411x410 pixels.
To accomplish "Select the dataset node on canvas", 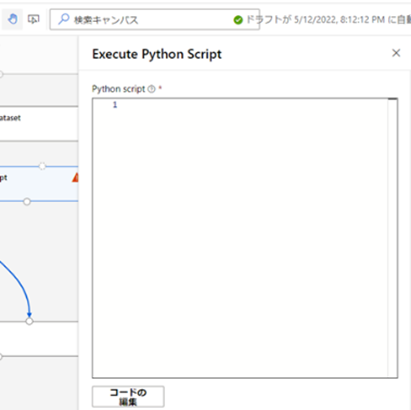I will tap(39, 124).
